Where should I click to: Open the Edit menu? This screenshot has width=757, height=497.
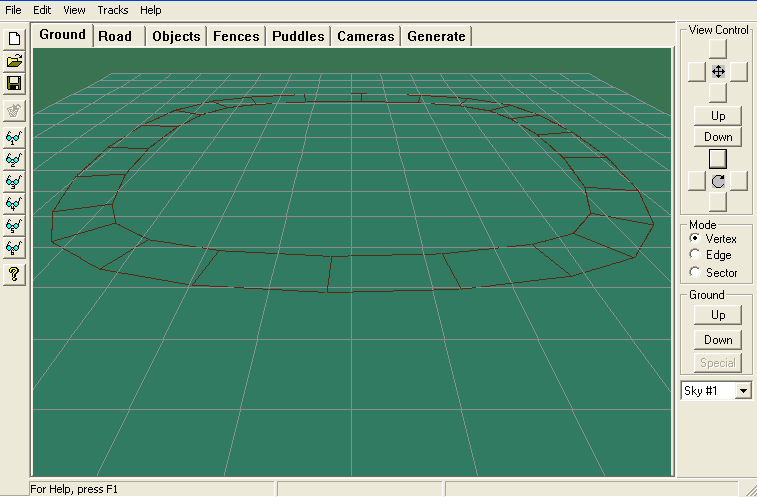click(x=42, y=10)
